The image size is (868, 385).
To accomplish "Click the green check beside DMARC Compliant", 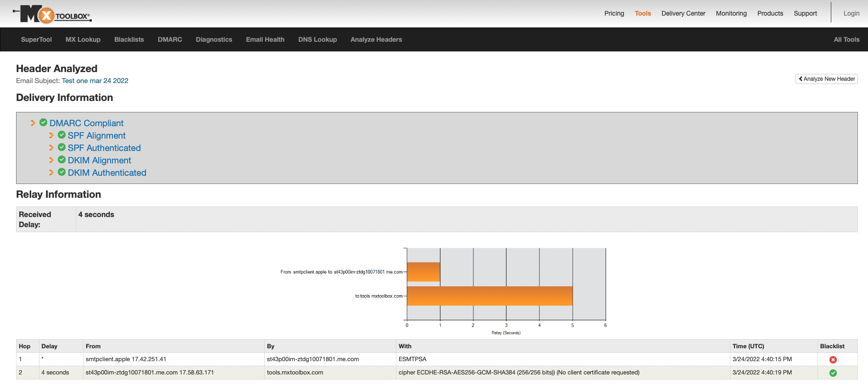I will tap(44, 123).
